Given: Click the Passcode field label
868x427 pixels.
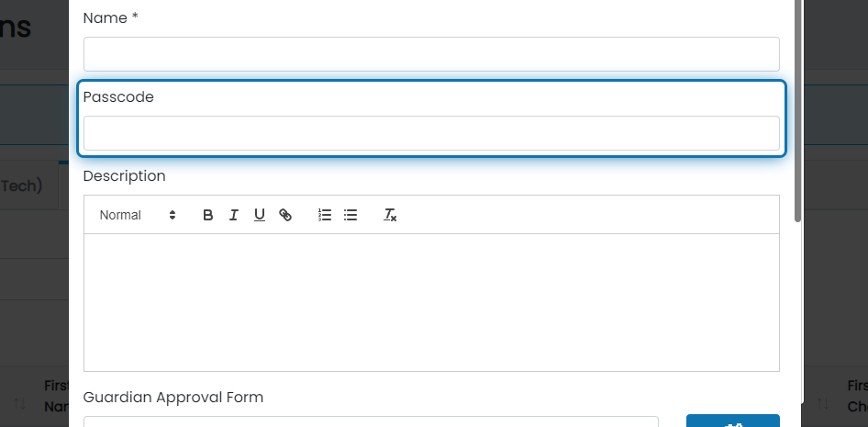Looking at the screenshot, I should click(118, 97).
